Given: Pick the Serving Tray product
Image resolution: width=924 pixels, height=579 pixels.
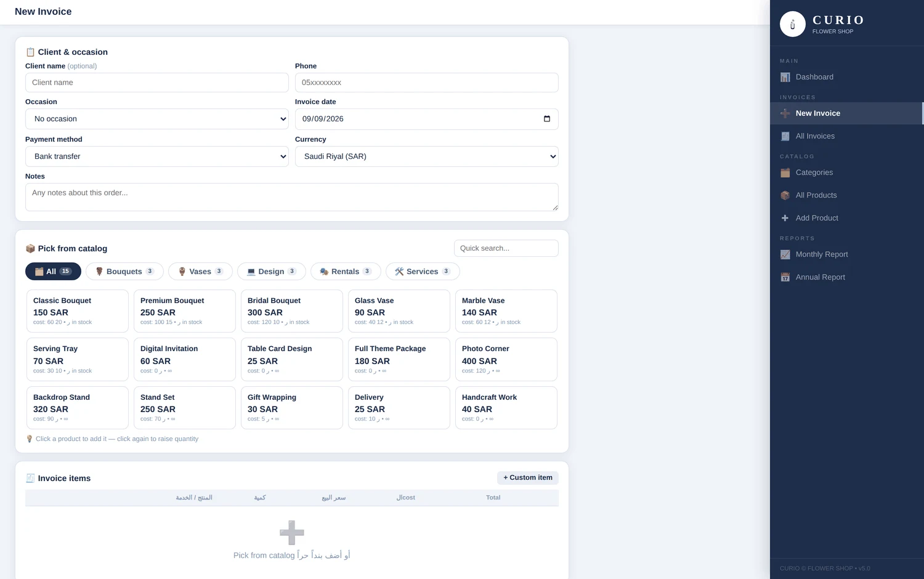Looking at the screenshot, I should tap(78, 360).
